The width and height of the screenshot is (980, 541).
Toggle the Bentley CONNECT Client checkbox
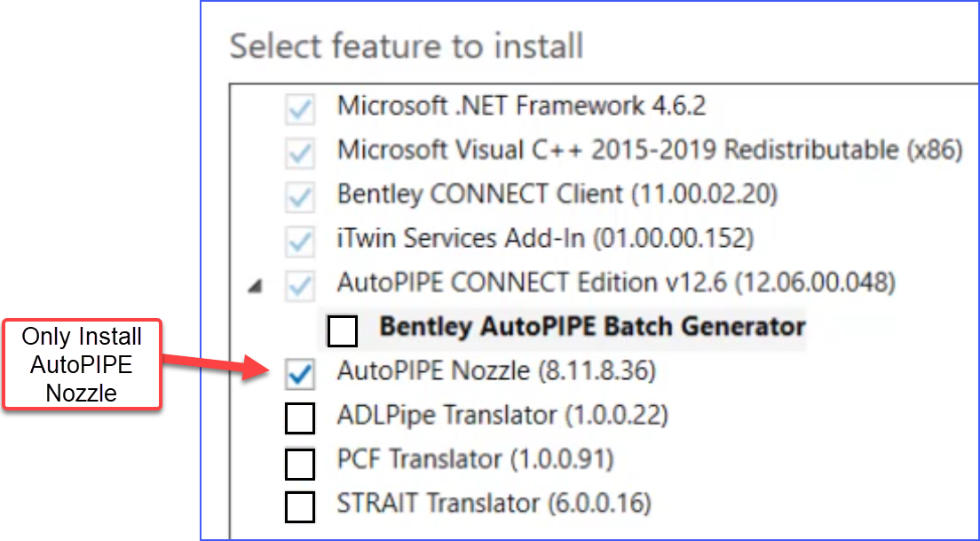[301, 197]
